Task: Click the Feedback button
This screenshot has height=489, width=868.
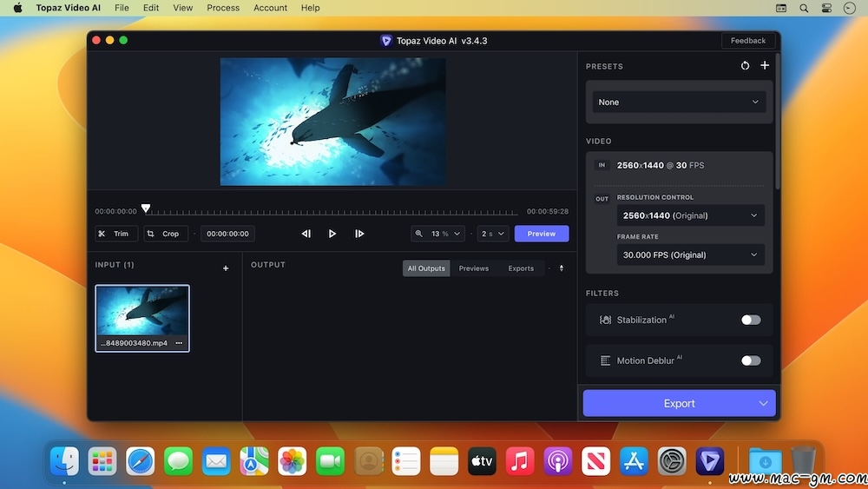Action: [x=748, y=41]
